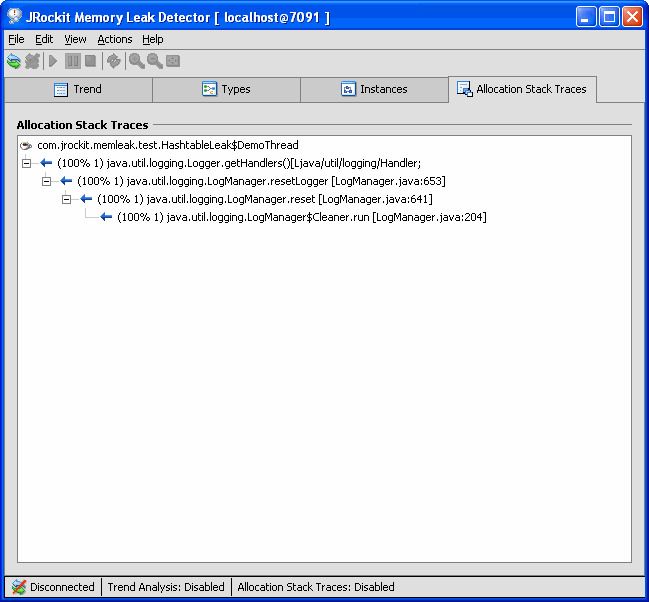Viewport: 649px width, 602px height.
Task: Click the Allocation Stack Traces tab's icon
Action: (x=464, y=89)
